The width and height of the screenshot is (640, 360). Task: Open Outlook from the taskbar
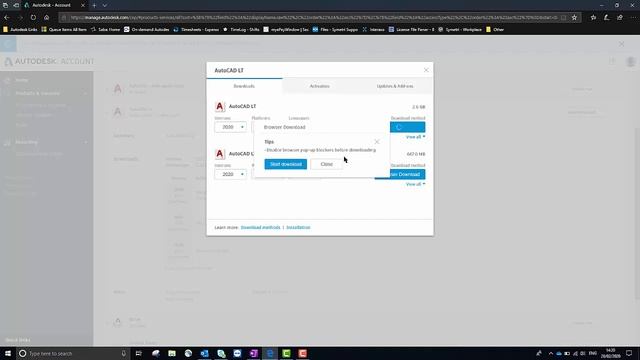coord(204,353)
